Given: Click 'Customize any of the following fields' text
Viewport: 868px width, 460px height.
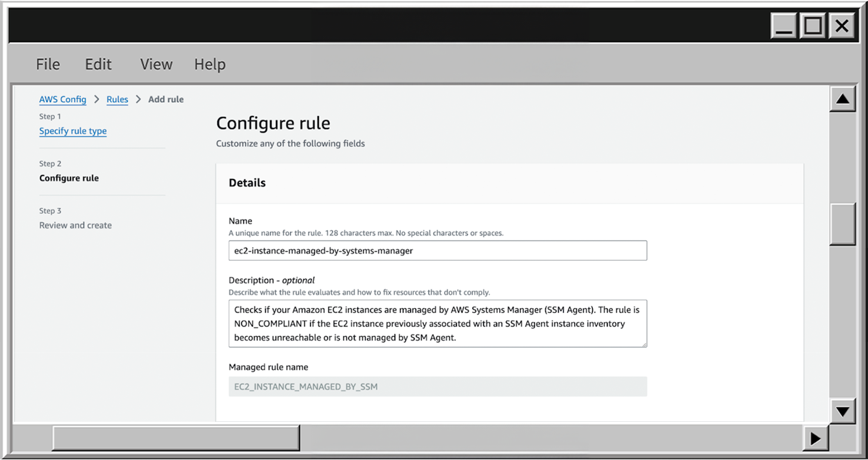Looking at the screenshot, I should [291, 143].
